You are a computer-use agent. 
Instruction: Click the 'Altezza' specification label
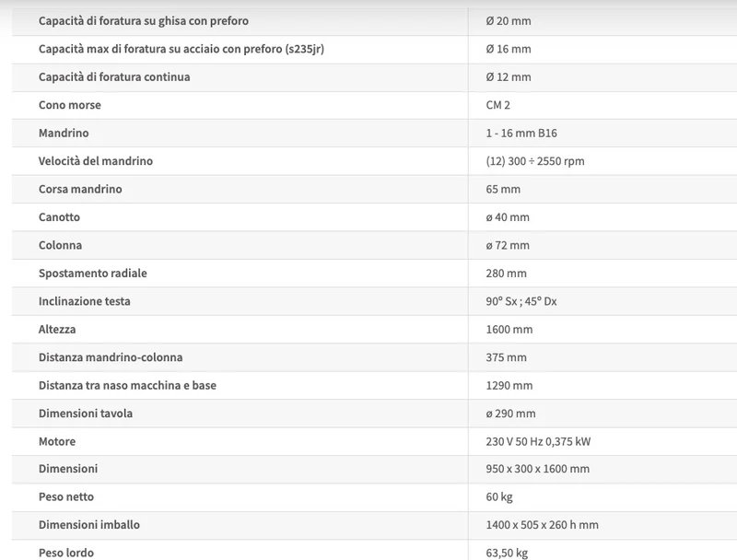57,330
